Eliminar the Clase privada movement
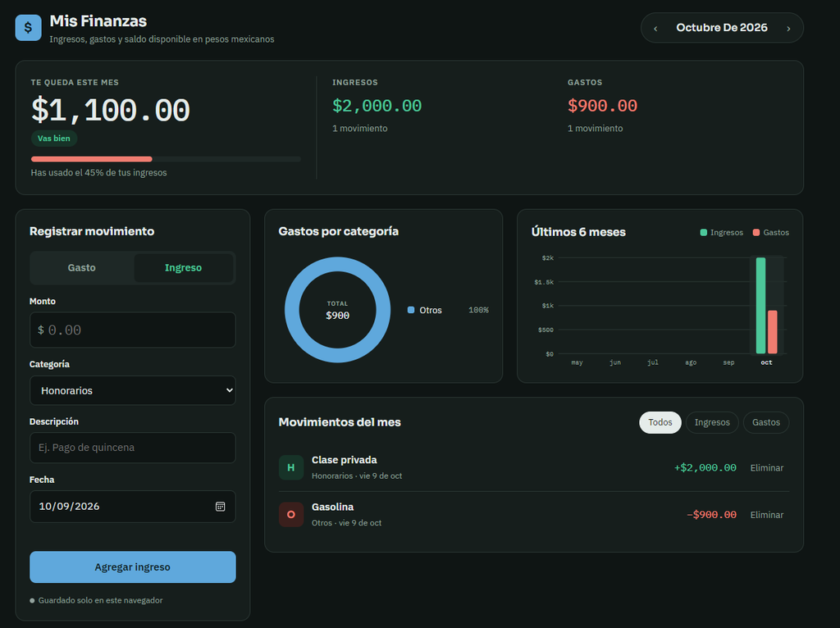Viewport: 840px width, 628px height. pos(767,468)
